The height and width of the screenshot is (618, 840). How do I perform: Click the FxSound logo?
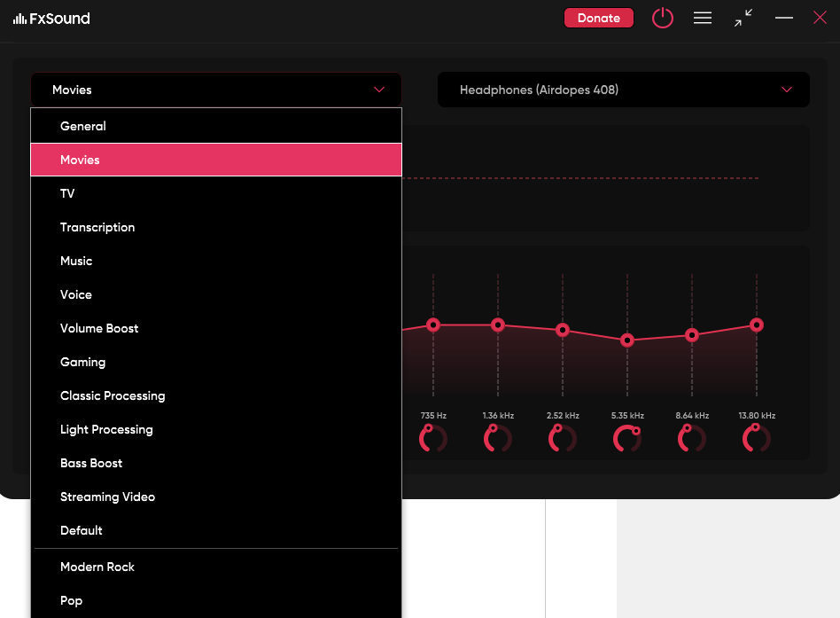(51, 19)
